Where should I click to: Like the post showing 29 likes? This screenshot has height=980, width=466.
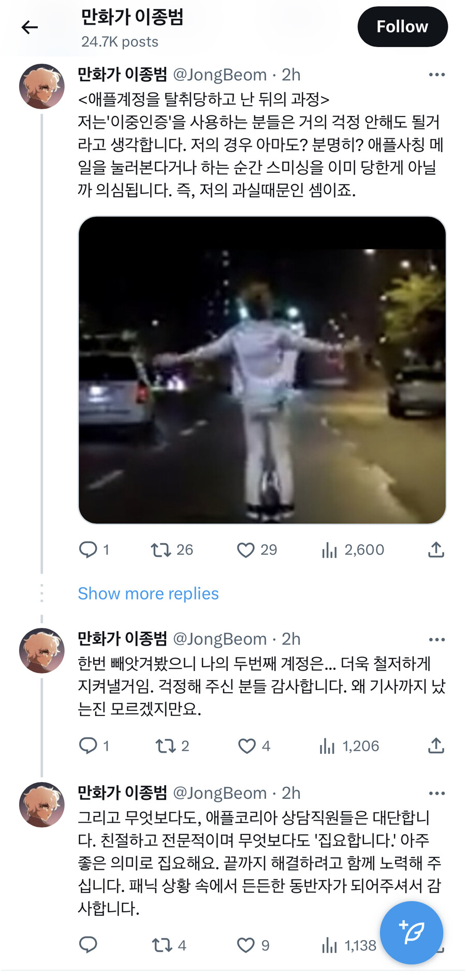click(245, 550)
